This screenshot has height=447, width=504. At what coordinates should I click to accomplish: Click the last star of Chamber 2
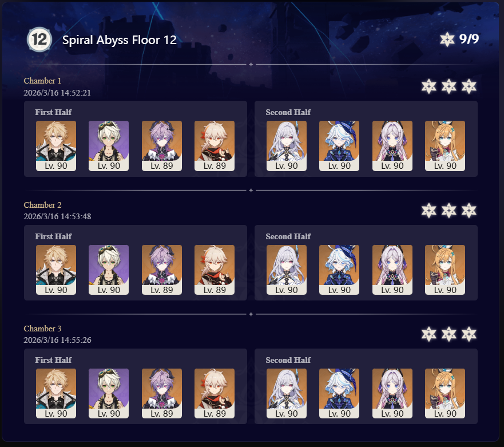pyautogui.click(x=469, y=211)
